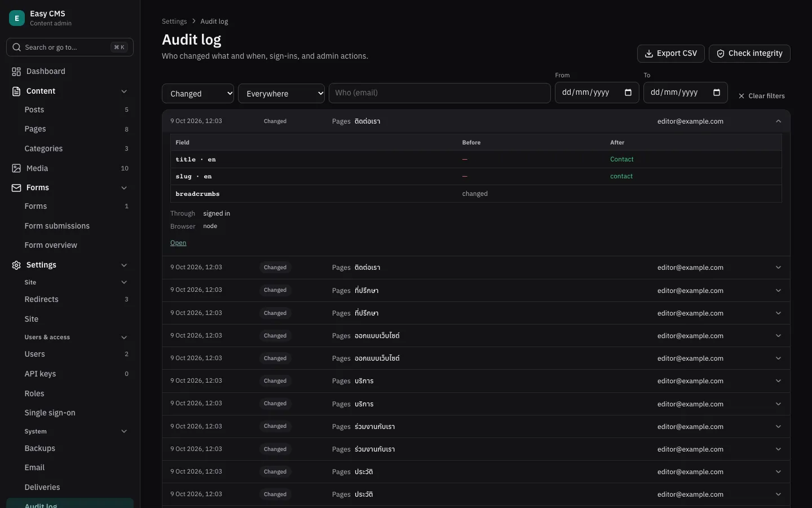
Task: Click the Settings gear icon
Action: point(16,265)
